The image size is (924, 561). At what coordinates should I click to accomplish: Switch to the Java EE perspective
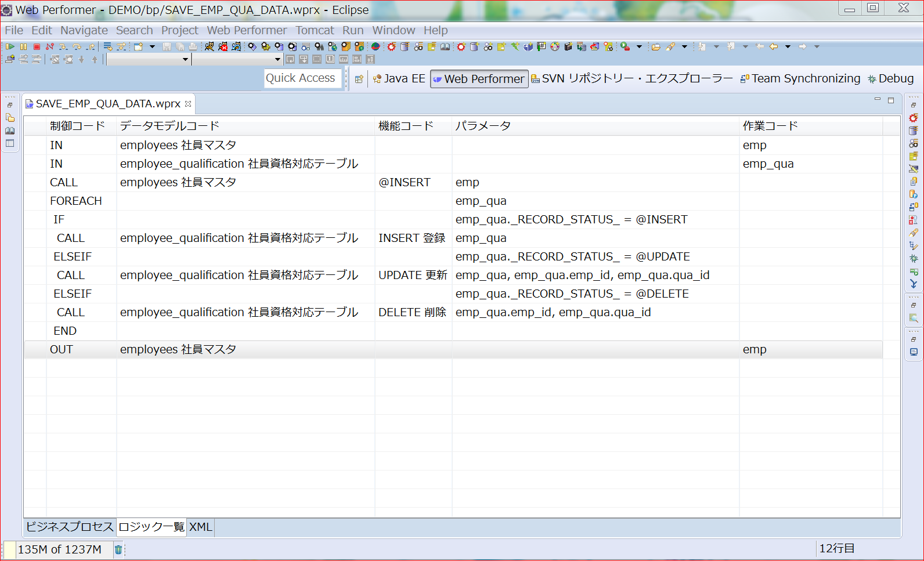(399, 79)
